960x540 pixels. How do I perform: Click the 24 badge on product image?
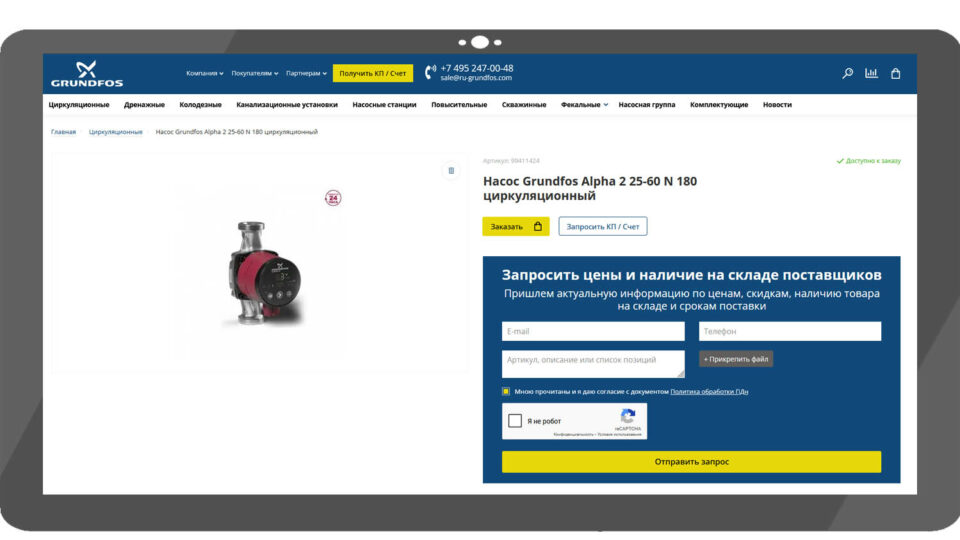333,198
